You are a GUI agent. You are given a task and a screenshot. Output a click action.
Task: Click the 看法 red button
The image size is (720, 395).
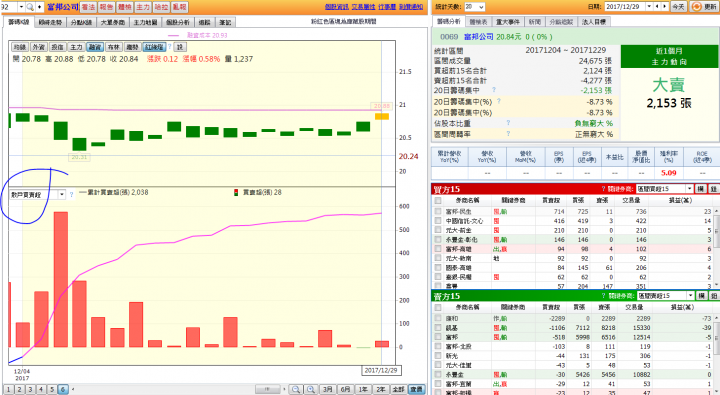[89, 7]
